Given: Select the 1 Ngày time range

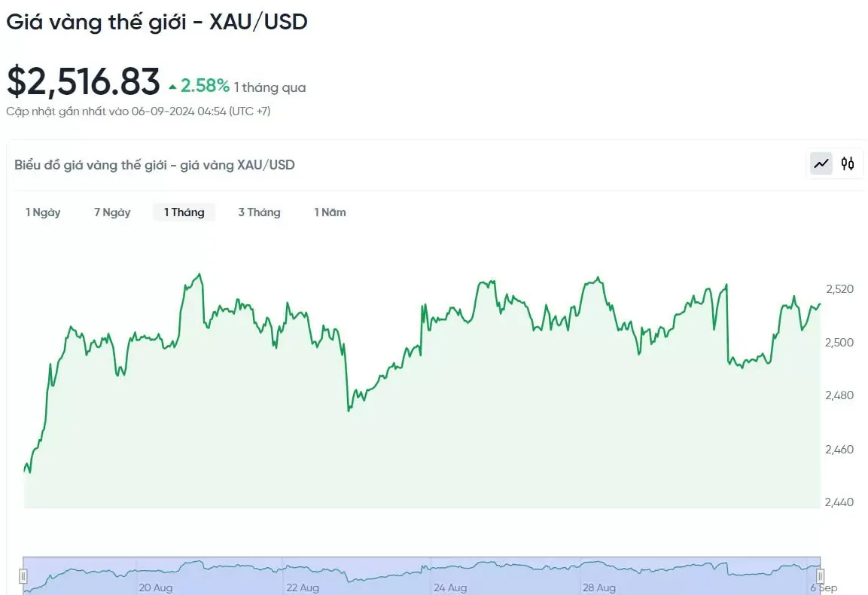Looking at the screenshot, I should click(43, 212).
